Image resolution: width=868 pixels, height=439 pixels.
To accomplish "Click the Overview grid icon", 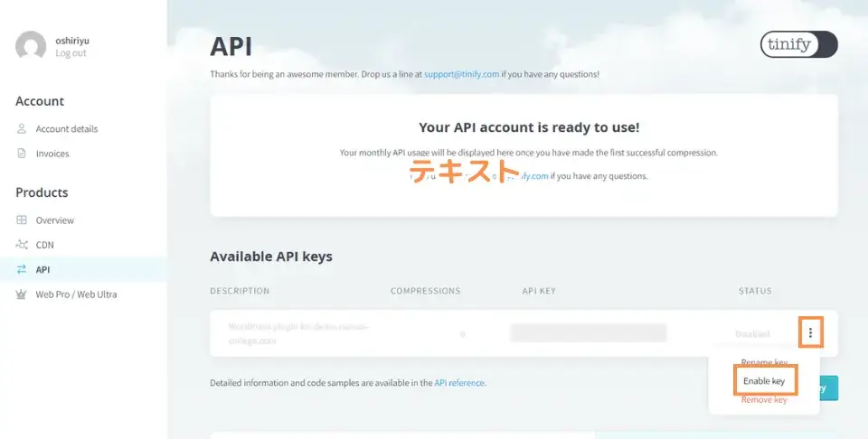I will click(x=22, y=219).
